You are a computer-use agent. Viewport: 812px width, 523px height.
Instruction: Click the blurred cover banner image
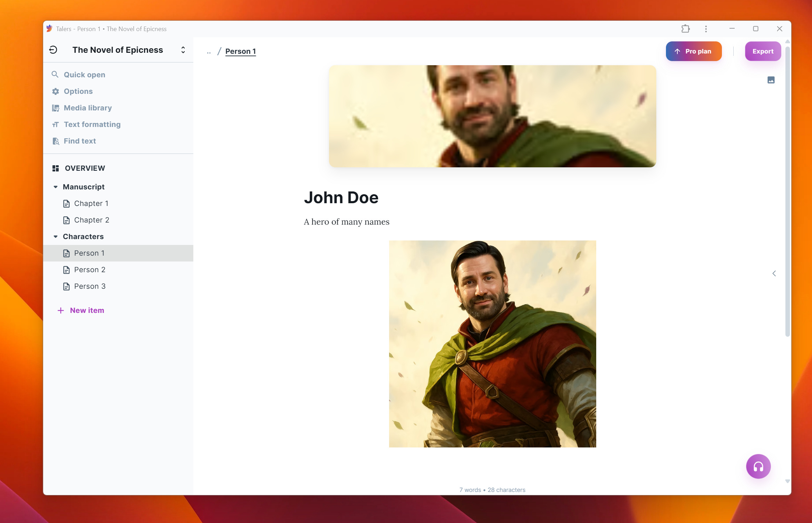(x=492, y=116)
